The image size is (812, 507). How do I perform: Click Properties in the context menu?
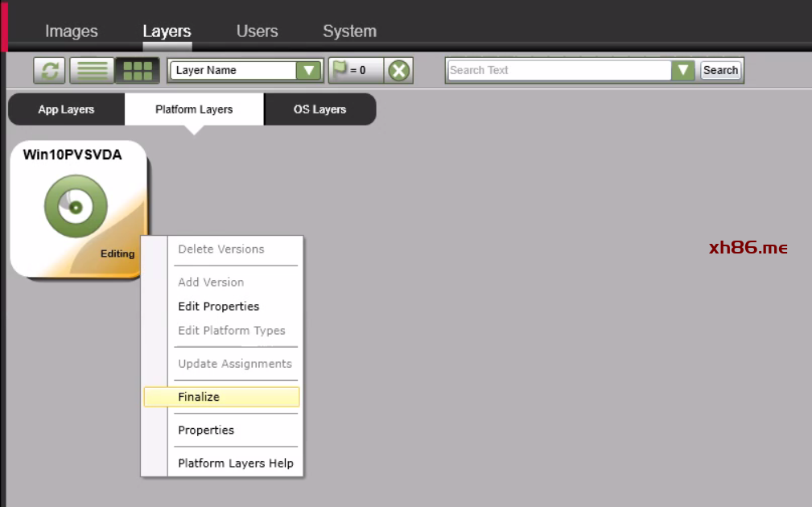206,430
